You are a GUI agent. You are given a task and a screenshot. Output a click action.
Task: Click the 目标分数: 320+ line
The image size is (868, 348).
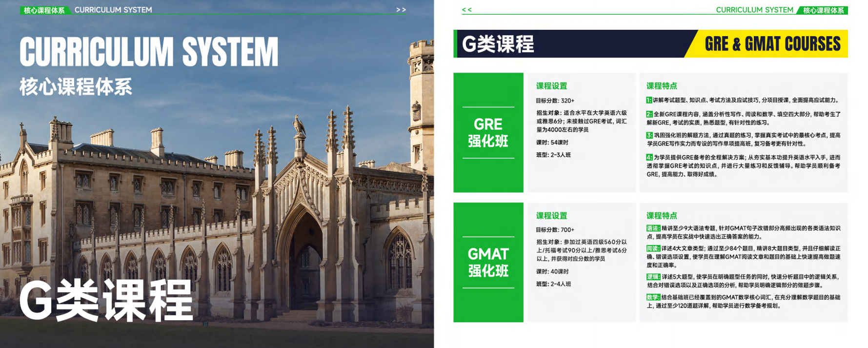(555, 101)
